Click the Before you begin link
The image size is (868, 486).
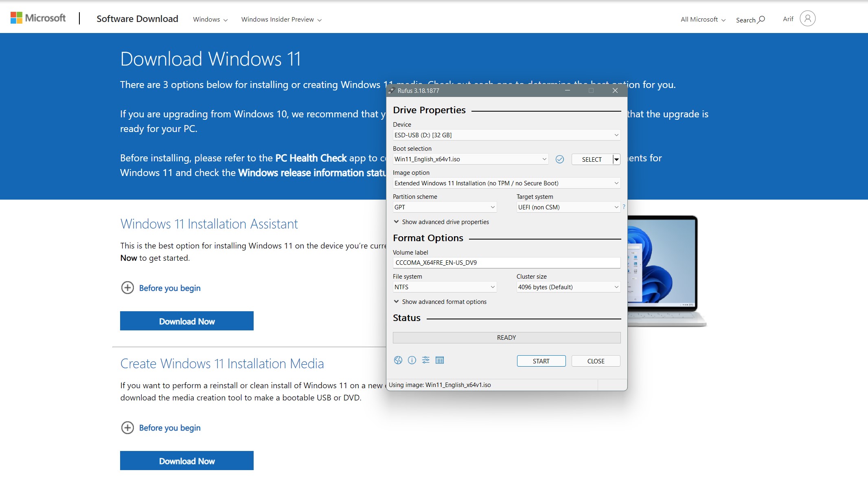point(169,288)
